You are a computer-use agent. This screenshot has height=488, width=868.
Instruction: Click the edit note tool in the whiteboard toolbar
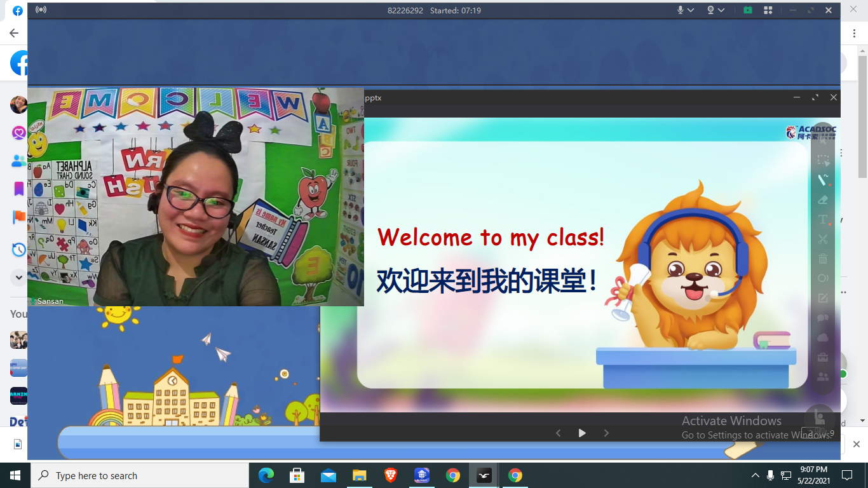click(x=824, y=298)
